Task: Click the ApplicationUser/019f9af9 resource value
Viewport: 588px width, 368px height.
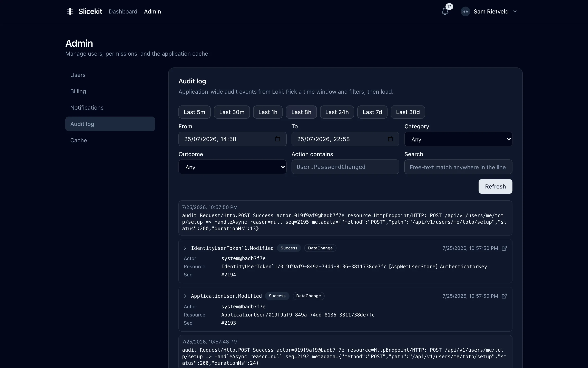Action: [298, 315]
